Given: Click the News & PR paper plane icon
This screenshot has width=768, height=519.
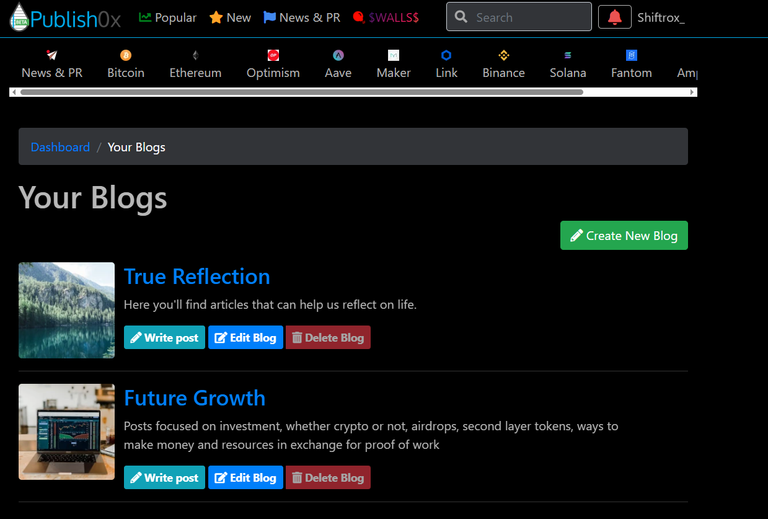Looking at the screenshot, I should [x=51, y=55].
